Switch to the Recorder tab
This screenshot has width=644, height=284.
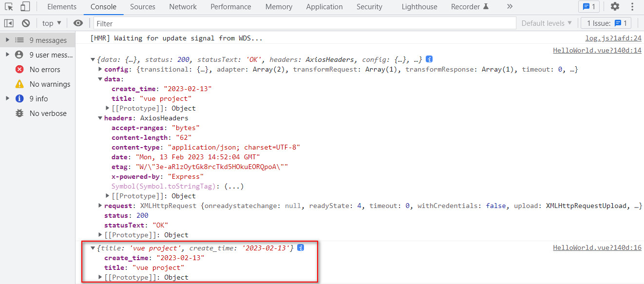coord(469,7)
